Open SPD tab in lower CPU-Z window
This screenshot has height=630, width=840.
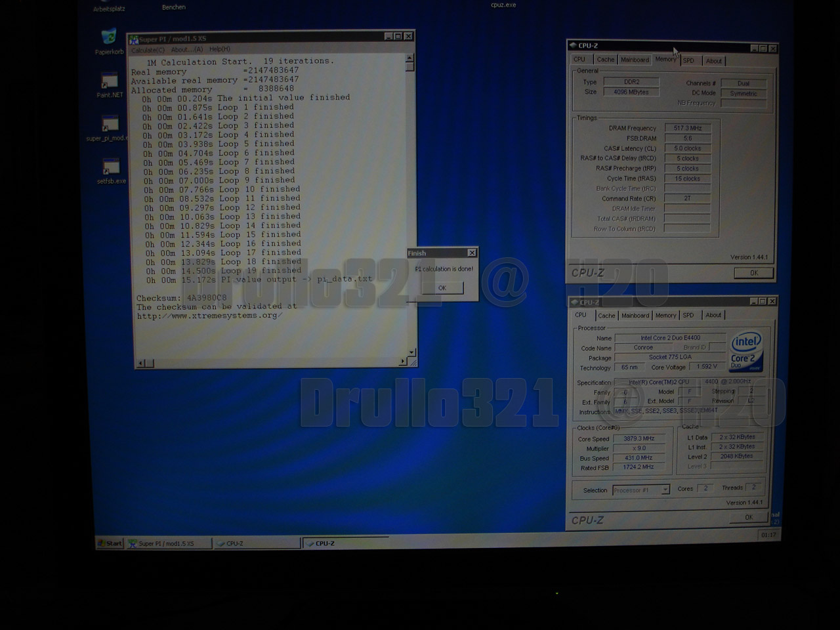pos(688,316)
